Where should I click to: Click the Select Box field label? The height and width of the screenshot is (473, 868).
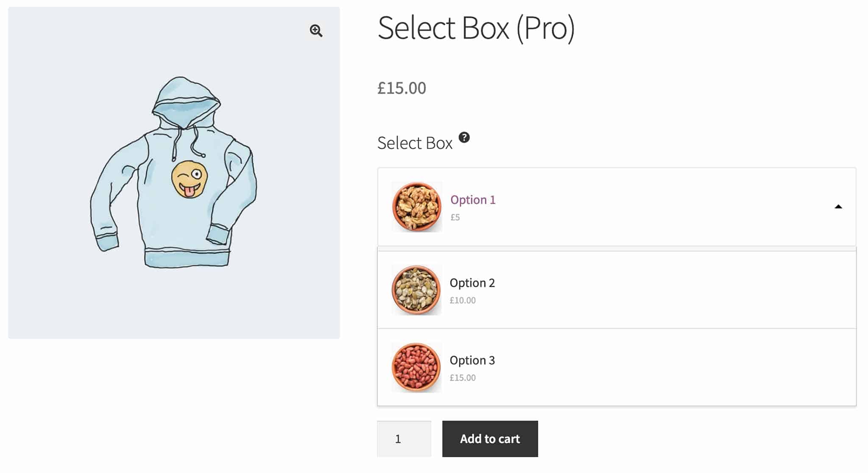415,143
